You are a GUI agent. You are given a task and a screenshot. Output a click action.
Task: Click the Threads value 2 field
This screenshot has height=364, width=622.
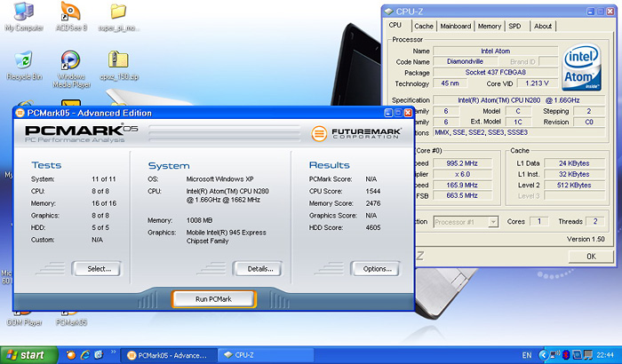pyautogui.click(x=595, y=222)
